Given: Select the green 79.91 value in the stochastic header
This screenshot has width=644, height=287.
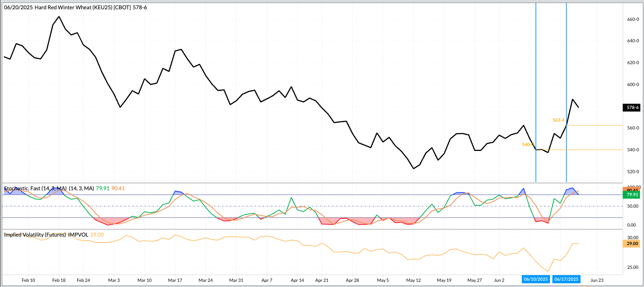Looking at the screenshot, I should click(x=103, y=188).
